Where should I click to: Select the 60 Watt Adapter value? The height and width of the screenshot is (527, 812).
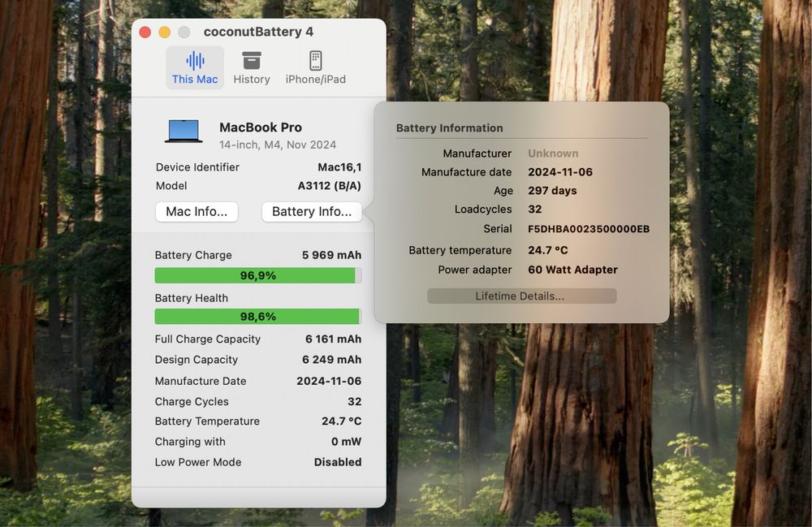tap(572, 270)
